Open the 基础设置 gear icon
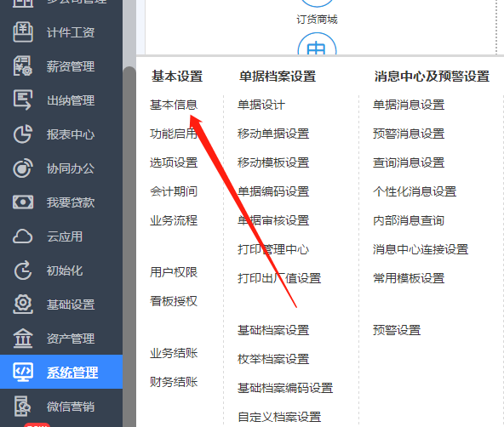Viewport: 504px width, 427px height. pos(22,304)
